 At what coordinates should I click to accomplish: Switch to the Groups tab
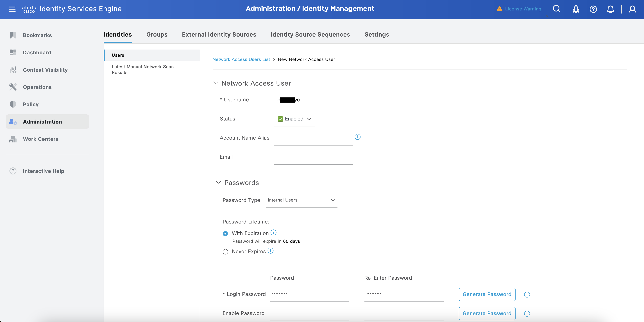[157, 35]
